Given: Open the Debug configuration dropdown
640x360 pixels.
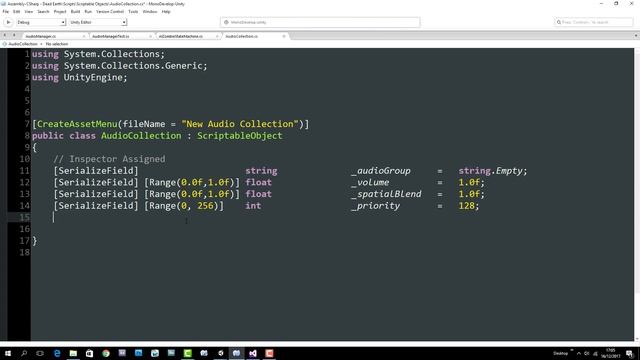Looking at the screenshot, I should 40,22.
